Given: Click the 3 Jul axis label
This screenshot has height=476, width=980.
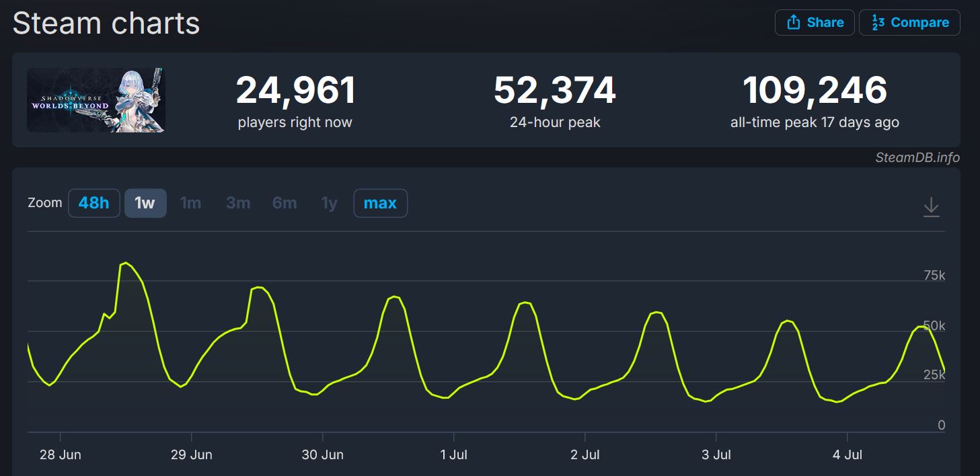Looking at the screenshot, I should [716, 454].
